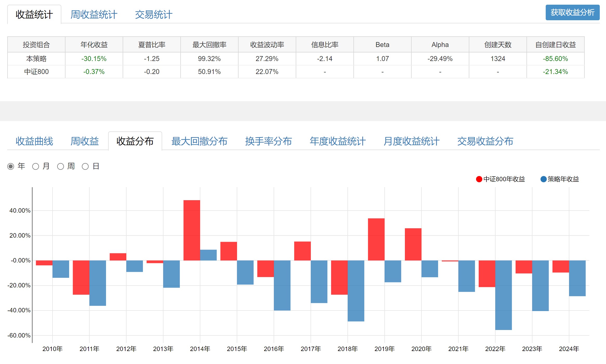The width and height of the screenshot is (606, 364).
Task: Click the 年化收益 column header
Action: coord(94,45)
